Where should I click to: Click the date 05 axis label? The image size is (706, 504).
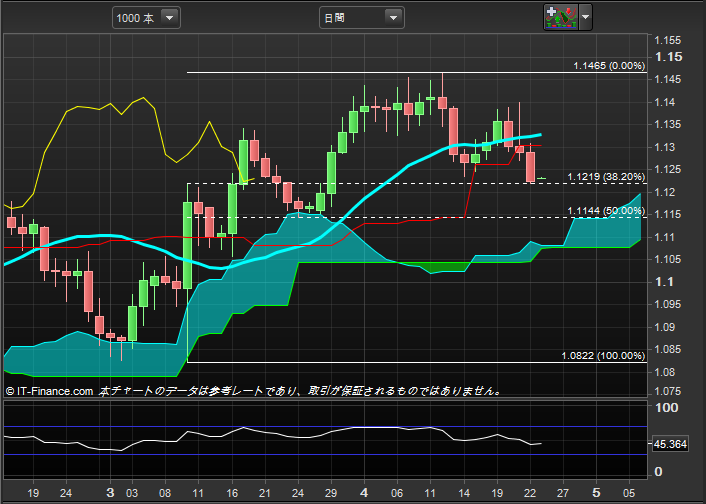click(x=629, y=493)
